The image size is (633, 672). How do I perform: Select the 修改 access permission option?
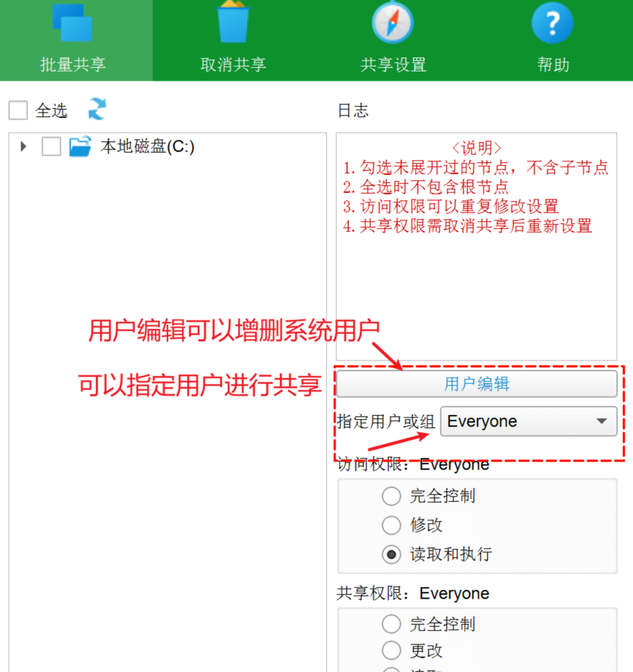click(x=391, y=525)
